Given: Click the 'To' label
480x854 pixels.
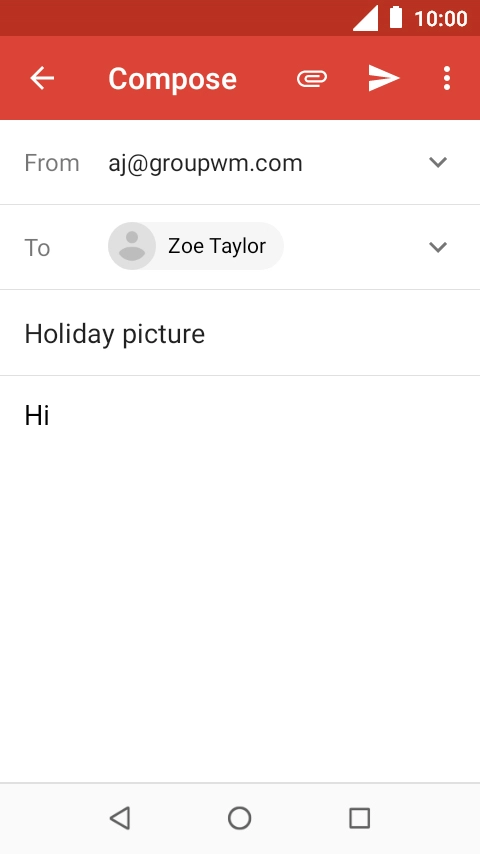Looking at the screenshot, I should tap(38, 248).
